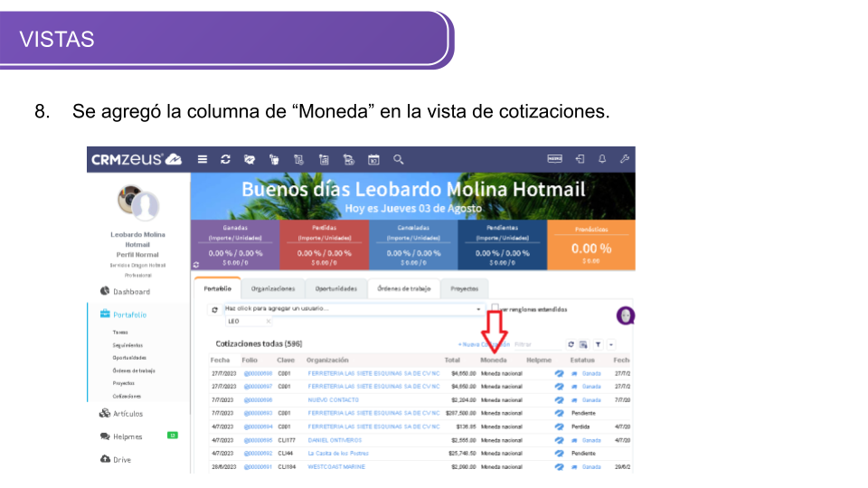Collapse the Portafolio sidebar section
Screen dimensions: 868x488
tap(129, 314)
